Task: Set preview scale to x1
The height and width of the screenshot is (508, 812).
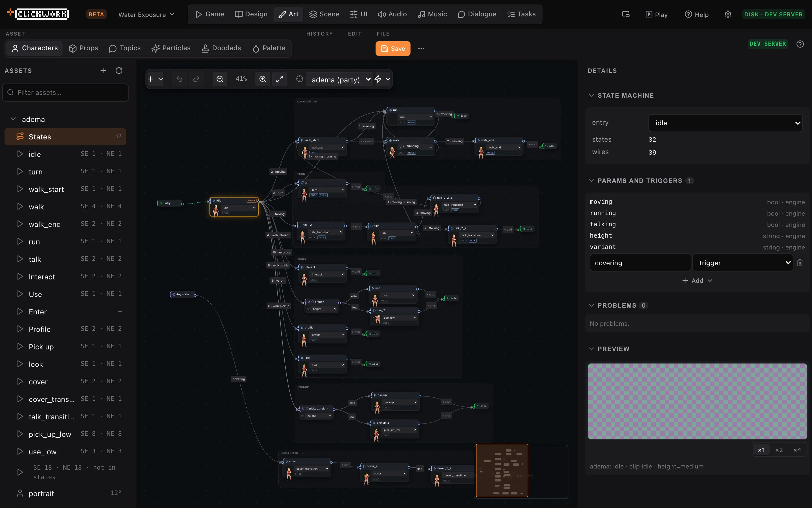Action: point(761,450)
